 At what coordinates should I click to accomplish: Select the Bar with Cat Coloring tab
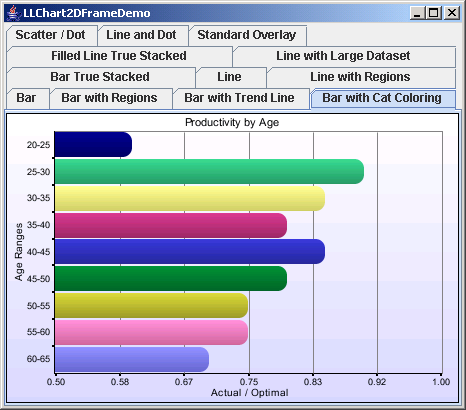tap(383, 98)
